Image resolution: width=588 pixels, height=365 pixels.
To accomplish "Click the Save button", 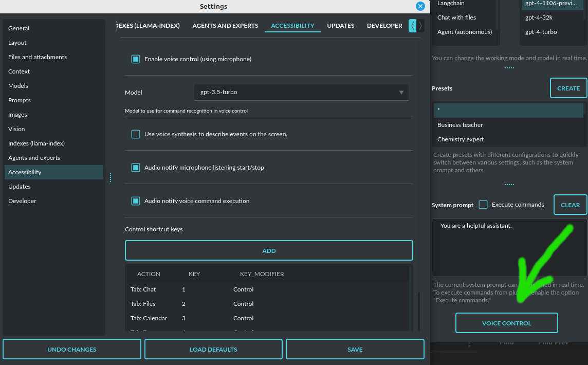I will point(355,350).
